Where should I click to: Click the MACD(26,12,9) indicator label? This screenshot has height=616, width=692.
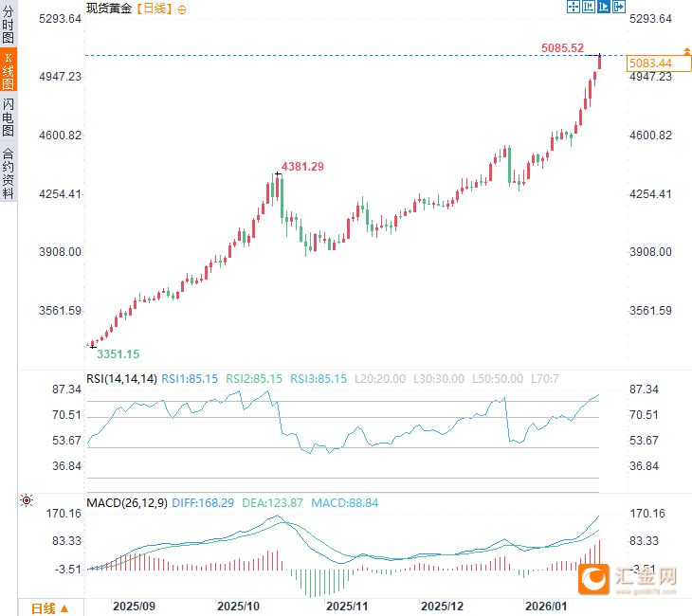127,503
